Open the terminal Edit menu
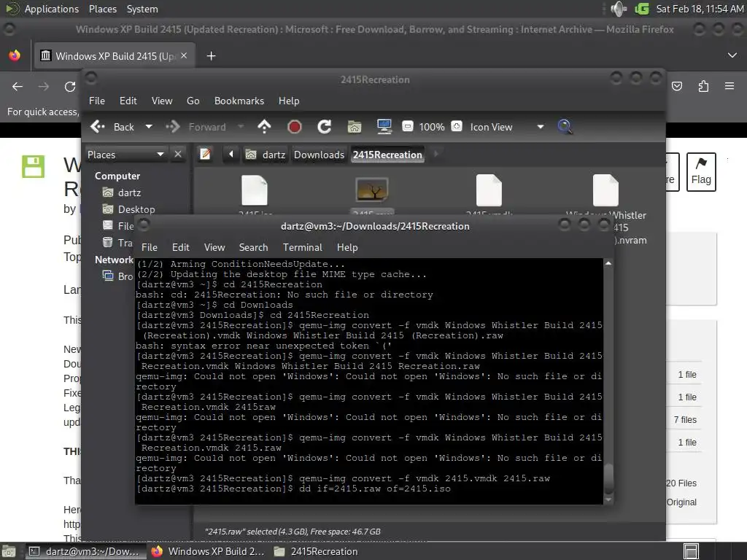Screen dimensions: 747x560 click(181, 247)
